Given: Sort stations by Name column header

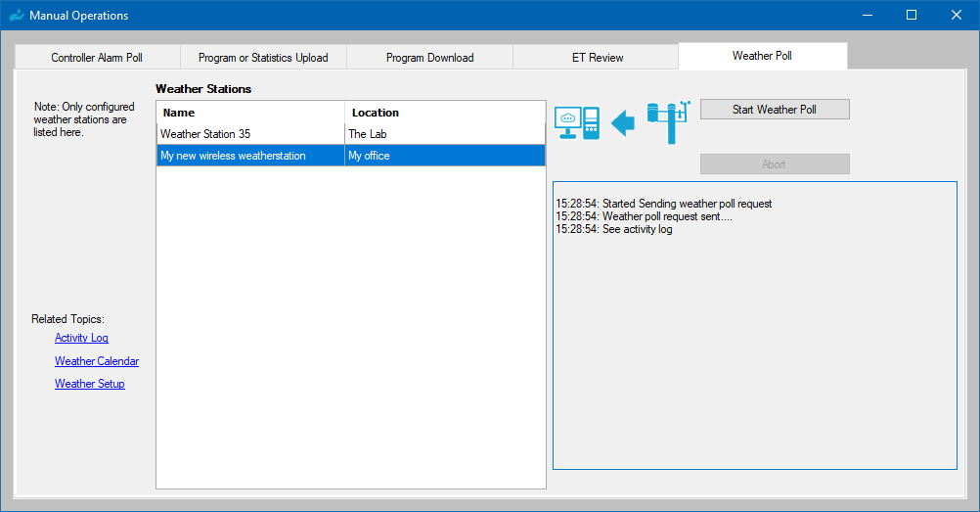Looking at the screenshot, I should (x=250, y=113).
